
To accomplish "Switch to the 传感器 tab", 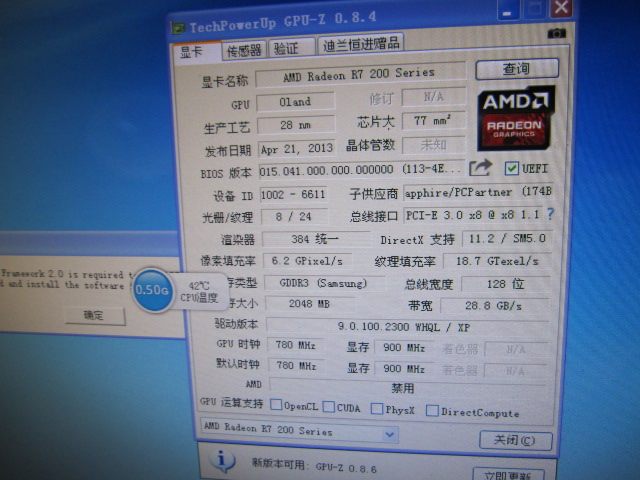I will tap(244, 50).
